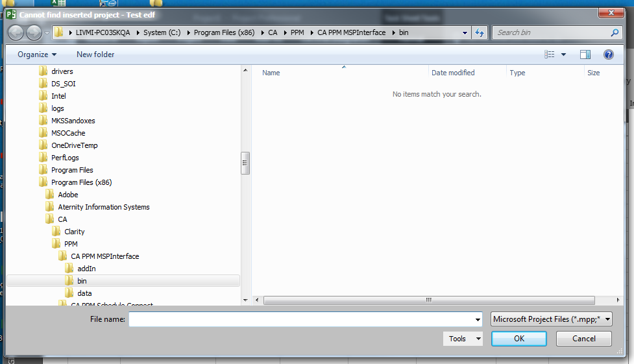Sort by Name column header
The image size is (634, 364).
pos(271,73)
